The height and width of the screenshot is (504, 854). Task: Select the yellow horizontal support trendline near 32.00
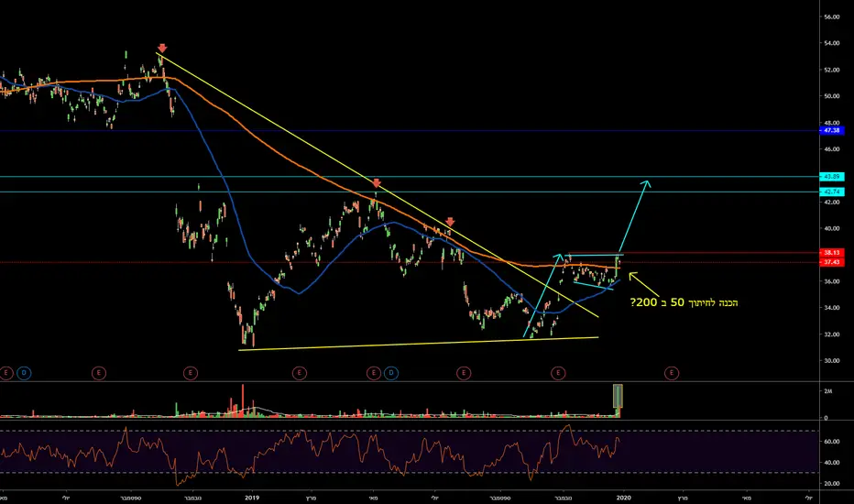[418, 344]
